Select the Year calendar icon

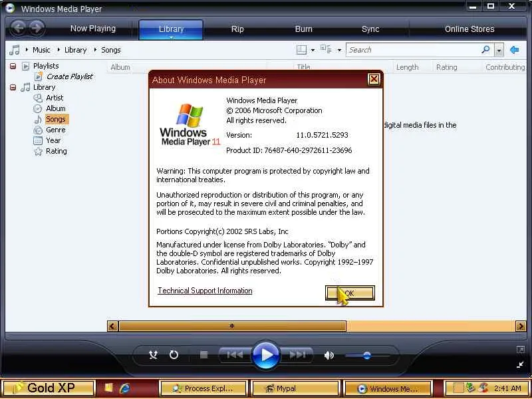(38, 140)
